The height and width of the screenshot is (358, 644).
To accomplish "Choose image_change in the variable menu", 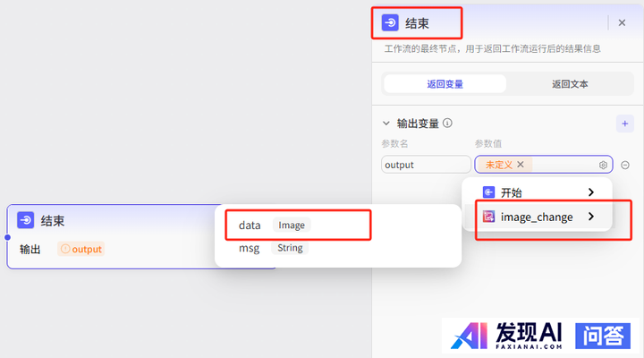I will pos(536,217).
